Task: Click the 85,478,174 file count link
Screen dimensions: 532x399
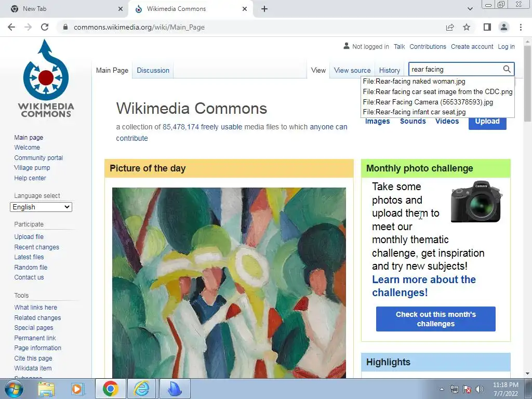Action: [180, 127]
